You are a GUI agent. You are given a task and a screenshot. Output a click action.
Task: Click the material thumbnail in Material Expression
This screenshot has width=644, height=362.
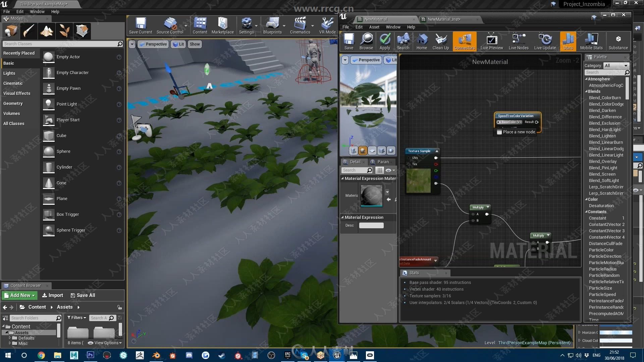371,195
